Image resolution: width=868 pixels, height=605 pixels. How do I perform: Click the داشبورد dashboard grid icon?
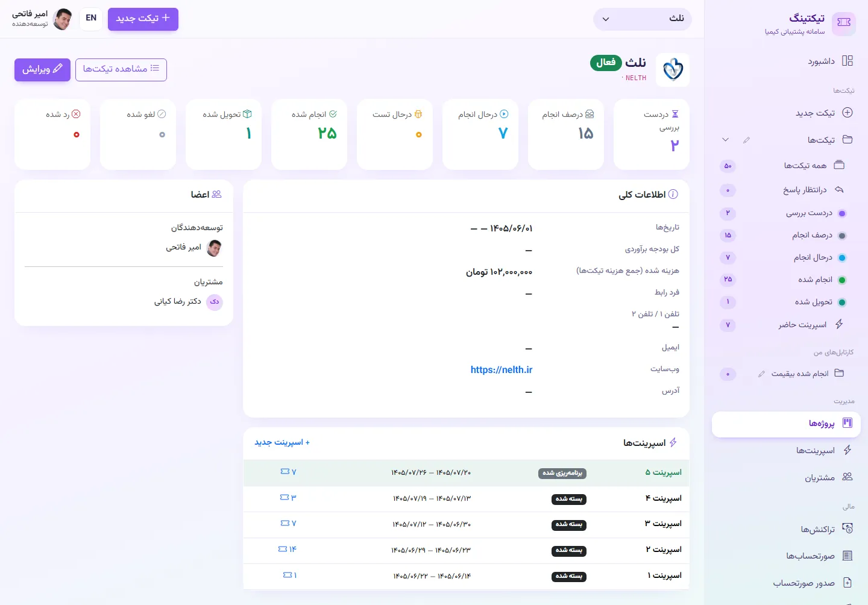pos(848,61)
